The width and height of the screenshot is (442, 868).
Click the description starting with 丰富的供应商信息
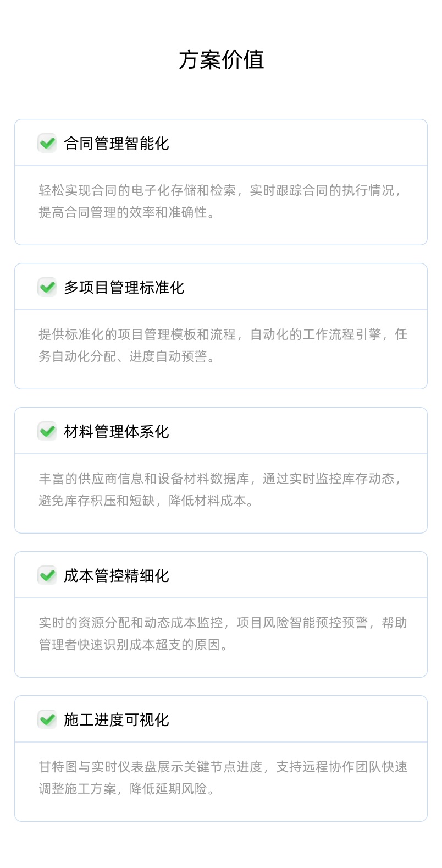tap(220, 479)
